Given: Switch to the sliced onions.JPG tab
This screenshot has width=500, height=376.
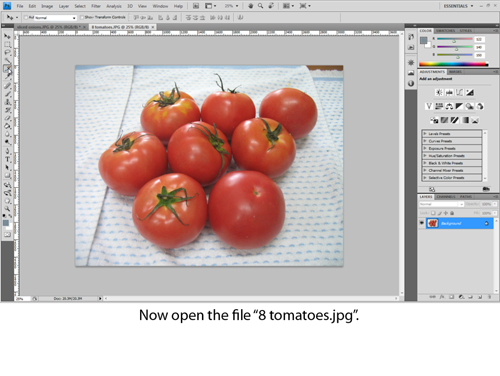Looking at the screenshot, I should (49, 27).
